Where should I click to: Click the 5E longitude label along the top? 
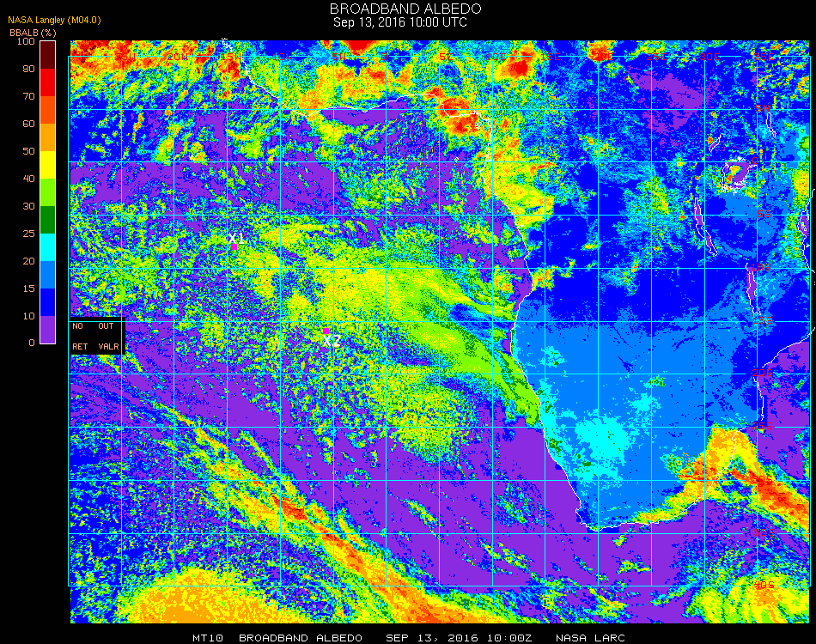coord(447,57)
